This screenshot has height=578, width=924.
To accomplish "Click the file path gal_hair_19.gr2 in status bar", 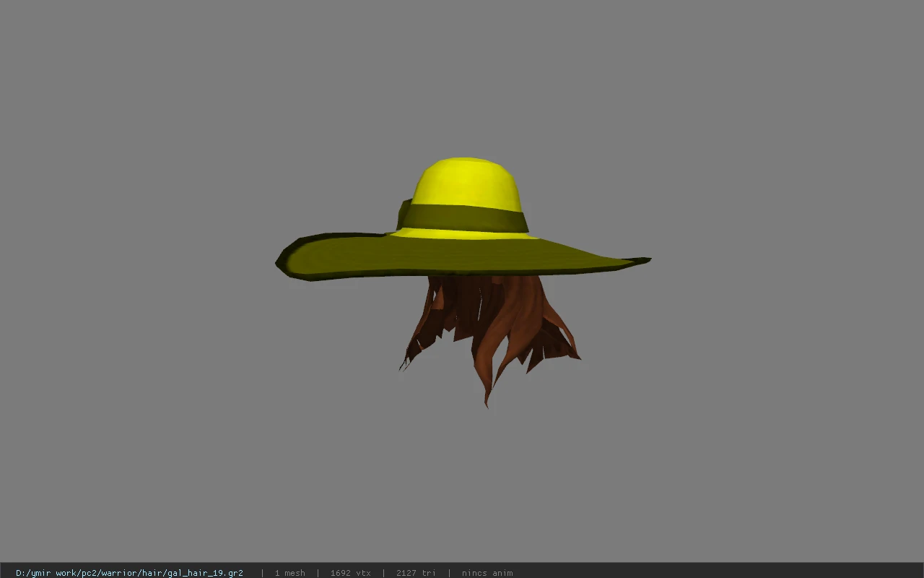I will tap(129, 573).
